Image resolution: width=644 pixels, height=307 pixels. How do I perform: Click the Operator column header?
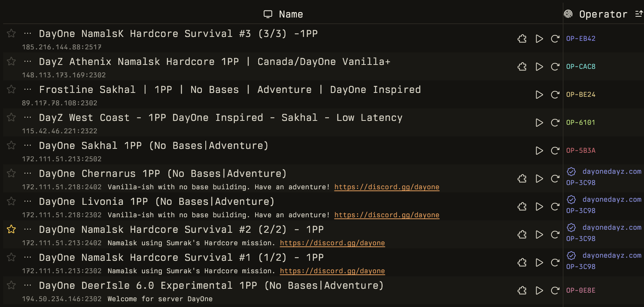tap(603, 14)
